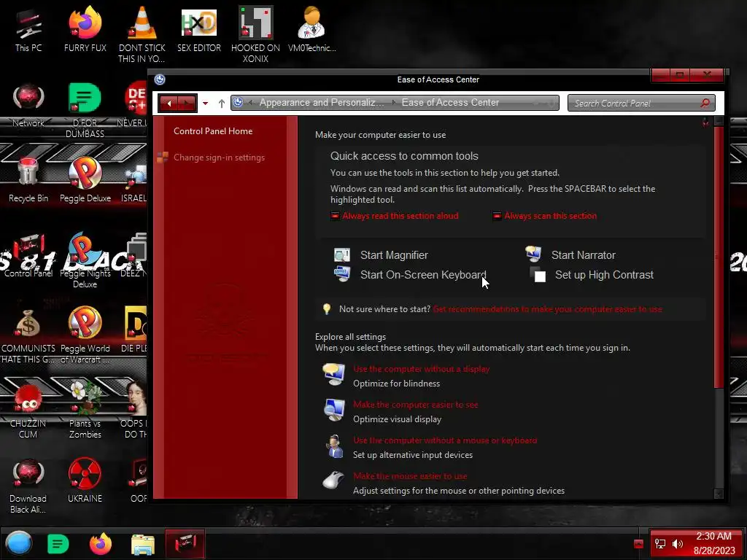The width and height of the screenshot is (747, 560).
Task: Open File Explorer from the taskbar
Action: pyautogui.click(x=143, y=545)
